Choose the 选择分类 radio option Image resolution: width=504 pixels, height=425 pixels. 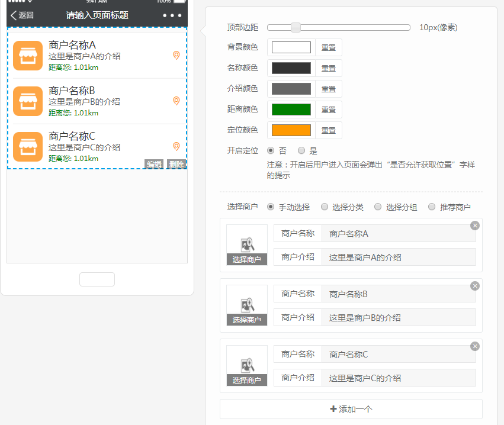(x=324, y=207)
